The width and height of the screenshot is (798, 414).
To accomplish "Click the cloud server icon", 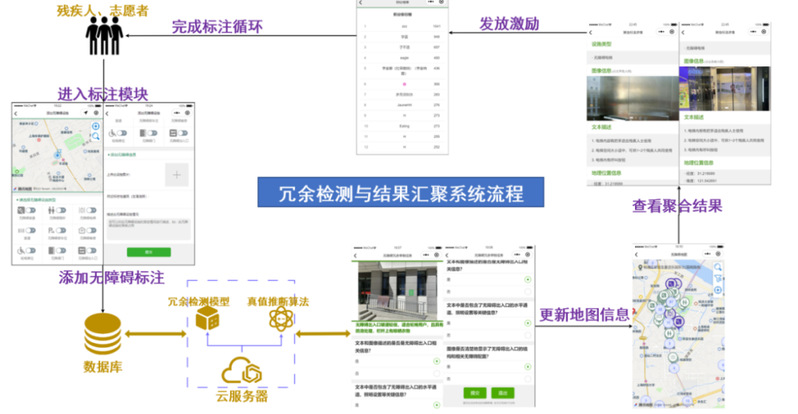I will click(240, 374).
